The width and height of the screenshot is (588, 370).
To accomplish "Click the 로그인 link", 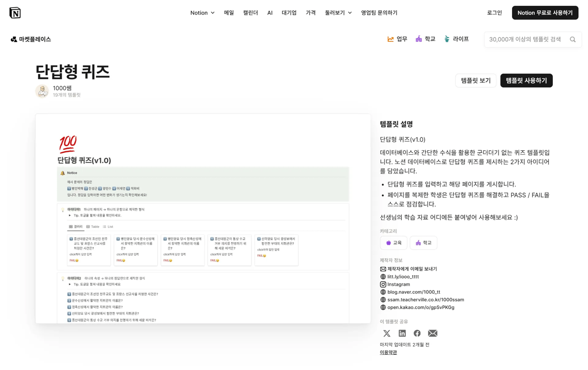I will pyautogui.click(x=494, y=13).
